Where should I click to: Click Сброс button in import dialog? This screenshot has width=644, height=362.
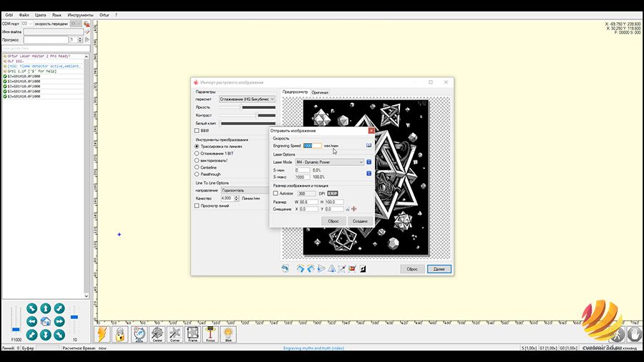pyautogui.click(x=412, y=269)
